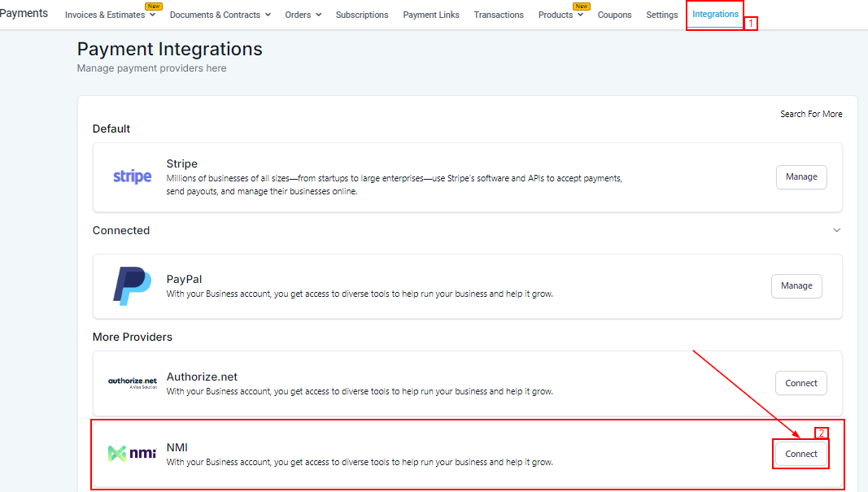The image size is (868, 492).
Task: Connect the NMI provider
Action: 800,454
